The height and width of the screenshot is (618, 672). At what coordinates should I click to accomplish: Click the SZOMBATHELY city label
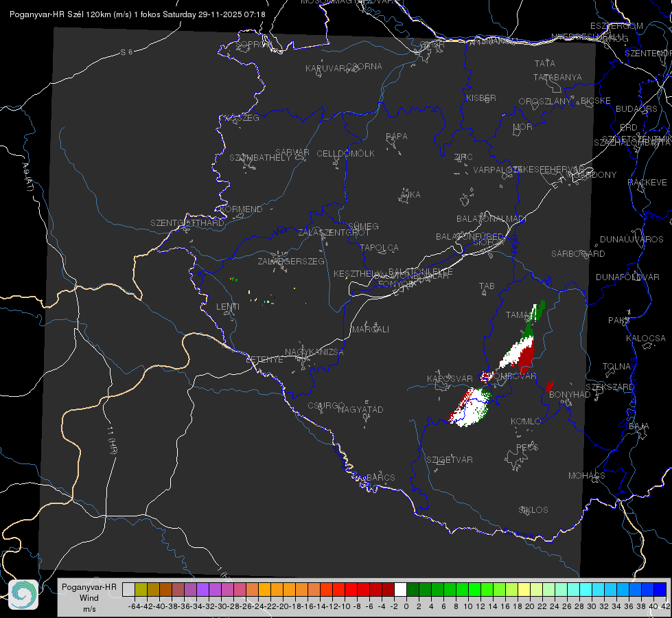[x=260, y=158]
